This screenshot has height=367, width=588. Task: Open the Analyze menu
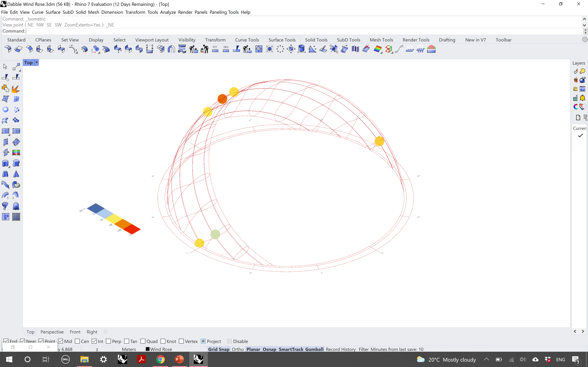coord(168,12)
